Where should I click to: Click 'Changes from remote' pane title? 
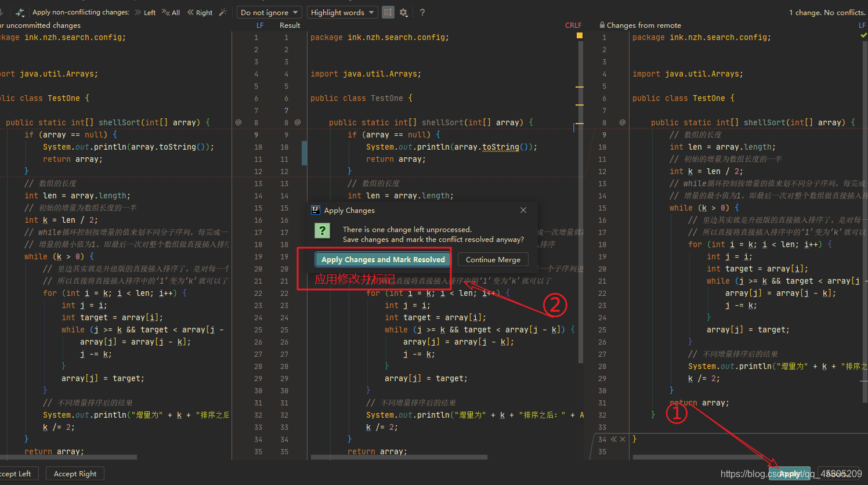[x=643, y=25]
